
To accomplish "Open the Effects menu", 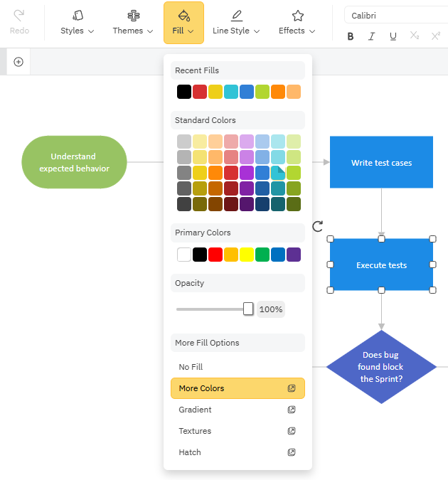I will [297, 22].
